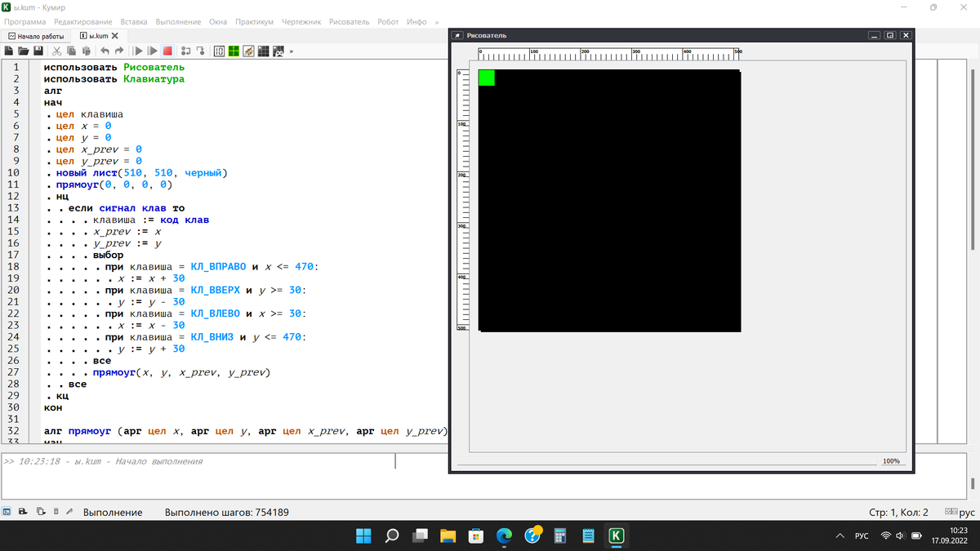Screen dimensions: 980x551
Task: Open the Вставка menu
Action: (134, 22)
